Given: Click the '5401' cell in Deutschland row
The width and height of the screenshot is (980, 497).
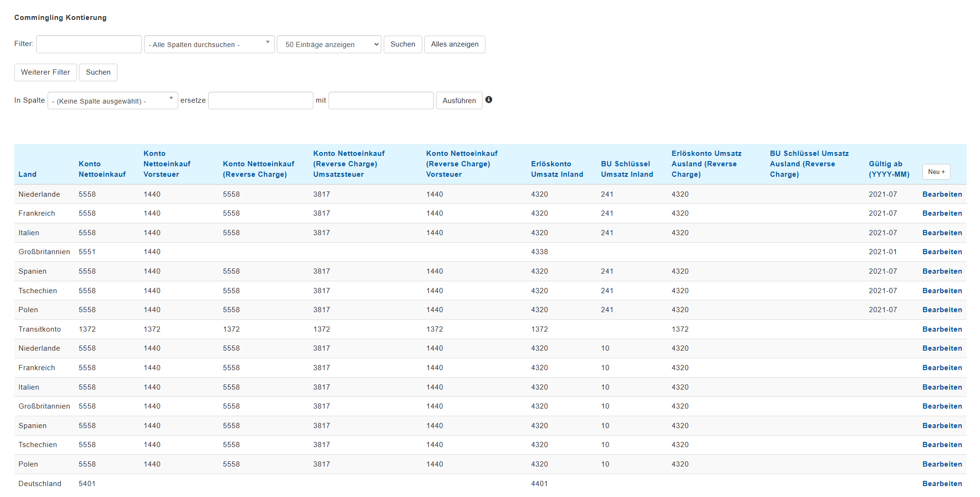Looking at the screenshot, I should 87,484.
